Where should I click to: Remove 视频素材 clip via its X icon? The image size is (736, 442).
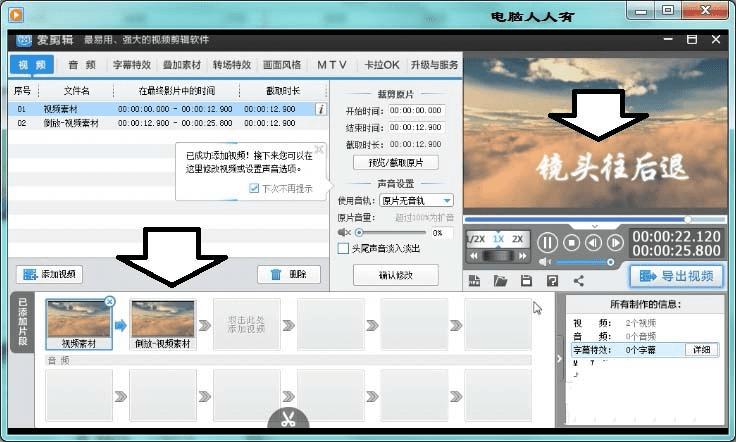tap(109, 302)
